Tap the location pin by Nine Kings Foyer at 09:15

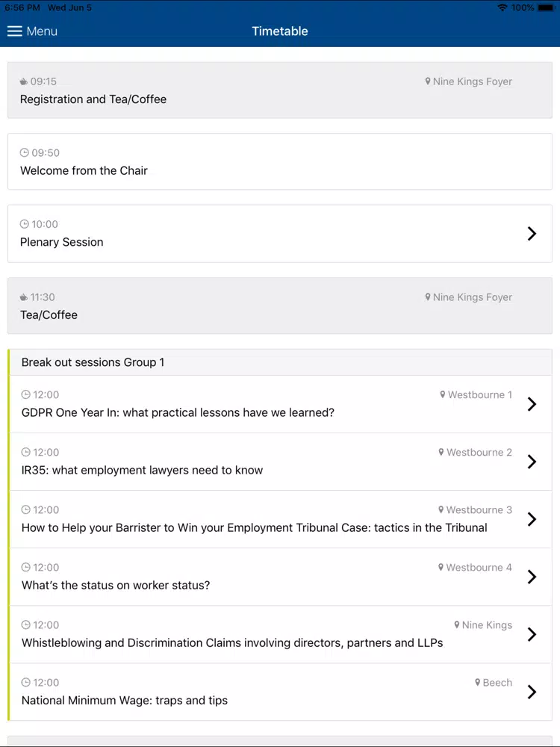coord(428,81)
